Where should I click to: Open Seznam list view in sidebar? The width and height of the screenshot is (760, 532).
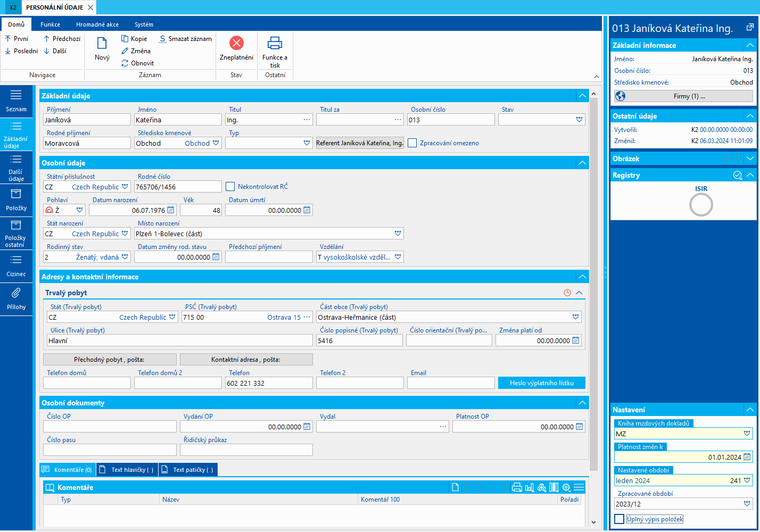click(x=16, y=100)
